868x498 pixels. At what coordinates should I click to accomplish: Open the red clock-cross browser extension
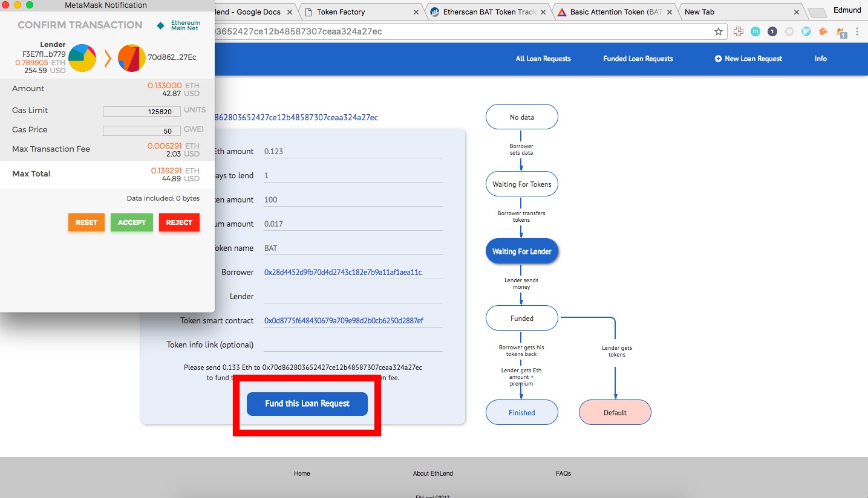pos(738,31)
